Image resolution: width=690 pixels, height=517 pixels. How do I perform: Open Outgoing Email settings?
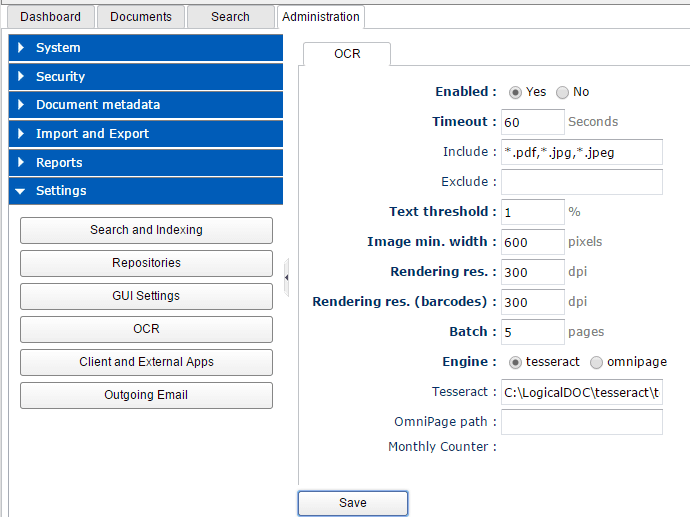tap(146, 395)
